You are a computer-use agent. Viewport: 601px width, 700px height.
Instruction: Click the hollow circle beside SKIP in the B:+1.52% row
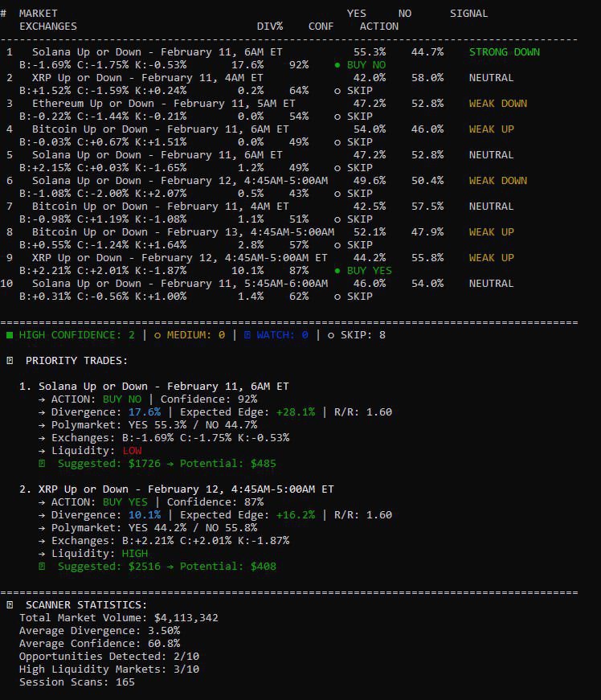tap(337, 91)
